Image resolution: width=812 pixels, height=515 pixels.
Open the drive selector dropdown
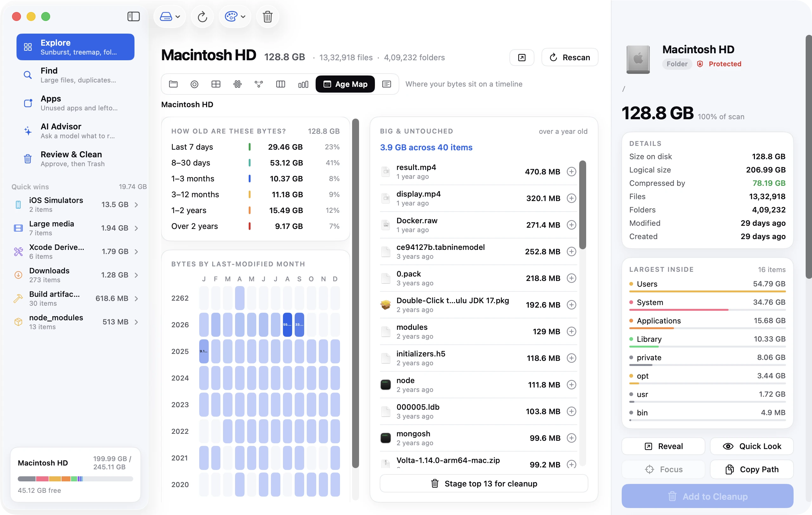click(x=170, y=16)
